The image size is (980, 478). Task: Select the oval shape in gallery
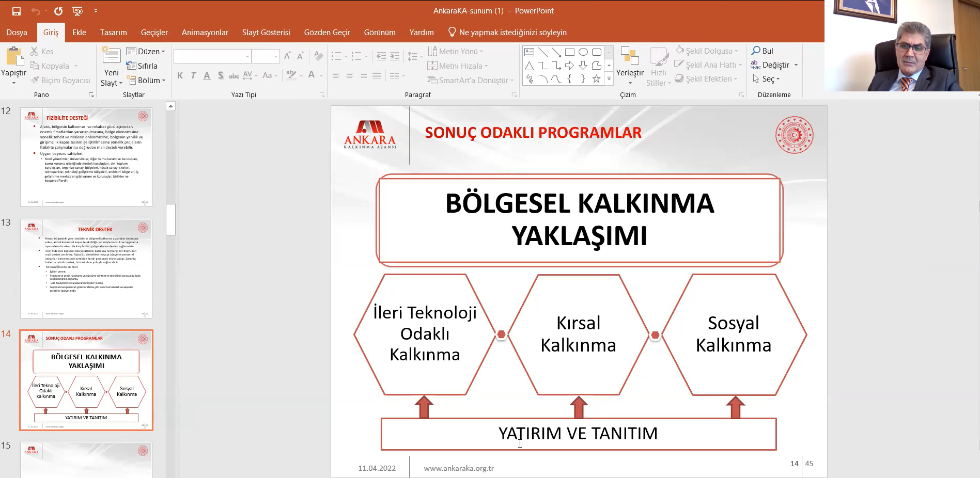(583, 52)
